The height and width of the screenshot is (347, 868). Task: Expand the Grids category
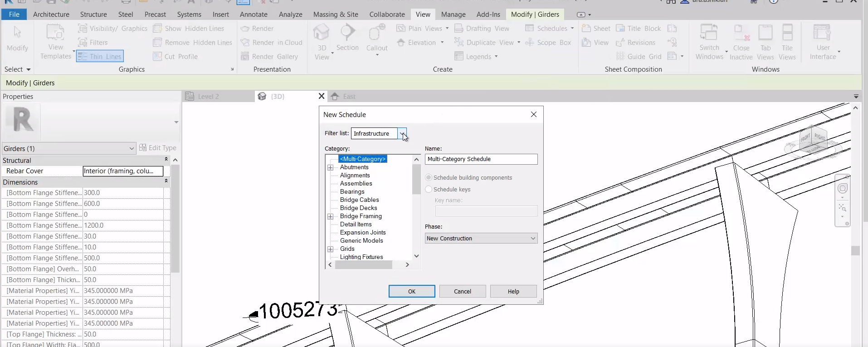point(331,249)
